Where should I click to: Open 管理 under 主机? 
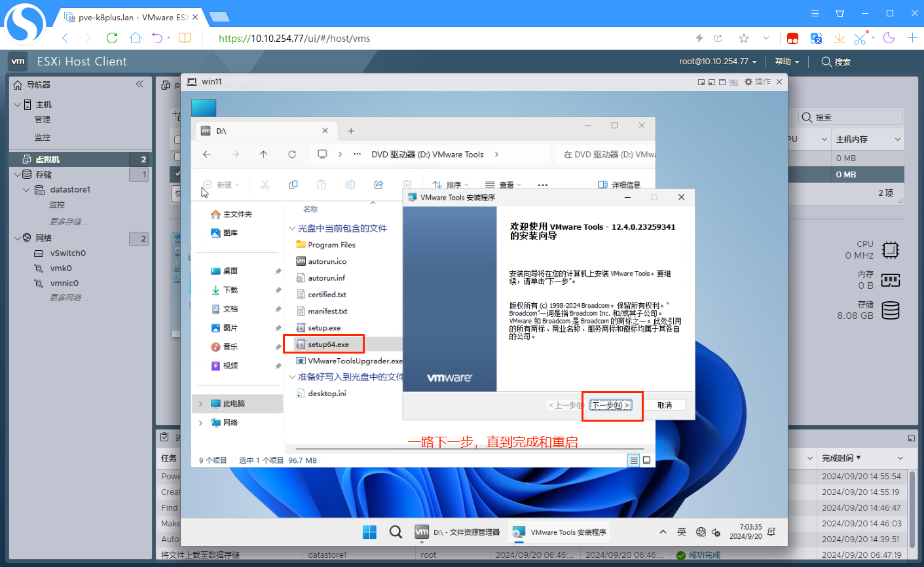click(x=43, y=120)
